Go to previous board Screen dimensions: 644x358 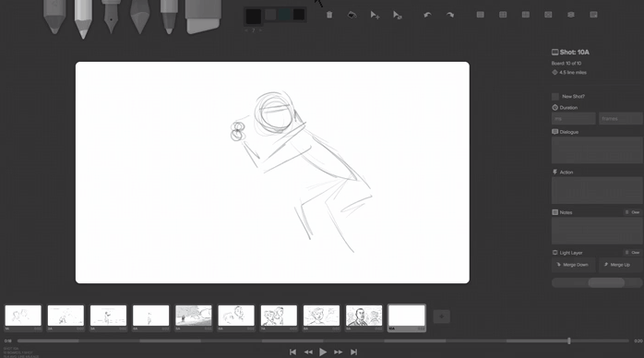(x=308, y=352)
